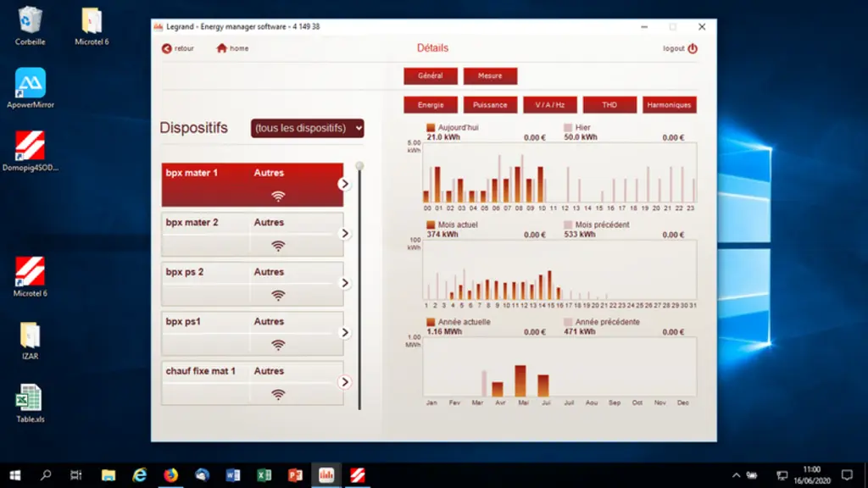Viewport: 868px width, 488px height.
Task: Expand bpx ps1 with its arrow
Action: [x=344, y=332]
